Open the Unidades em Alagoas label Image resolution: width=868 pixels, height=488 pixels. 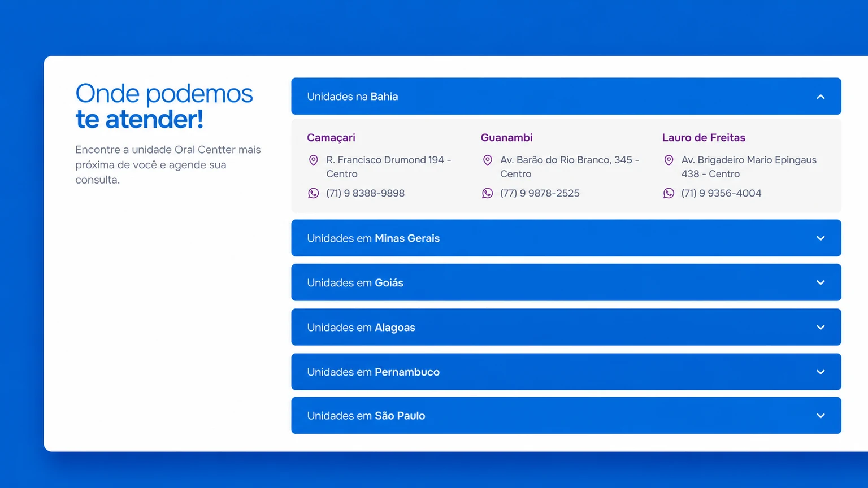(361, 328)
